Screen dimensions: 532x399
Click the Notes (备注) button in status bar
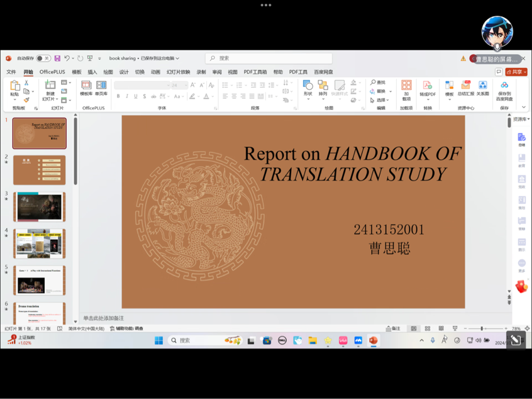coord(393,329)
